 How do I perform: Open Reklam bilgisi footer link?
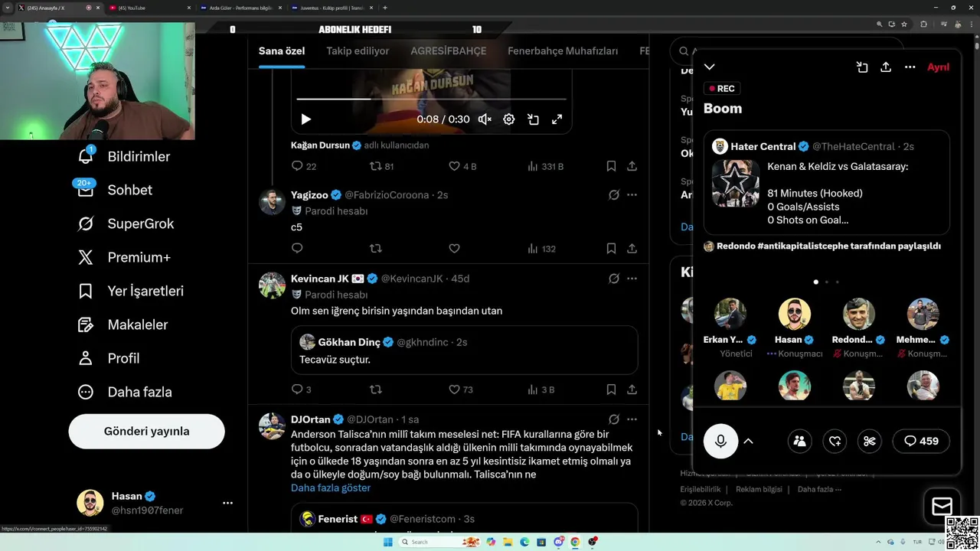coord(759,489)
